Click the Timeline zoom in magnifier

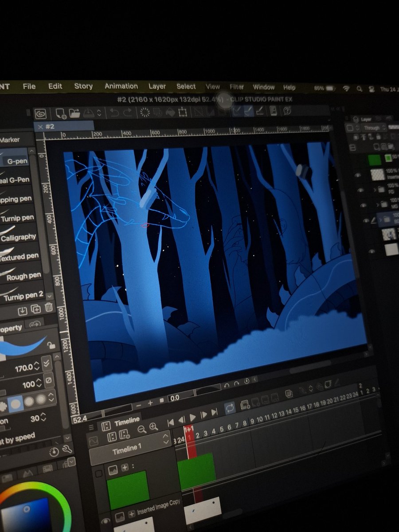(x=154, y=427)
